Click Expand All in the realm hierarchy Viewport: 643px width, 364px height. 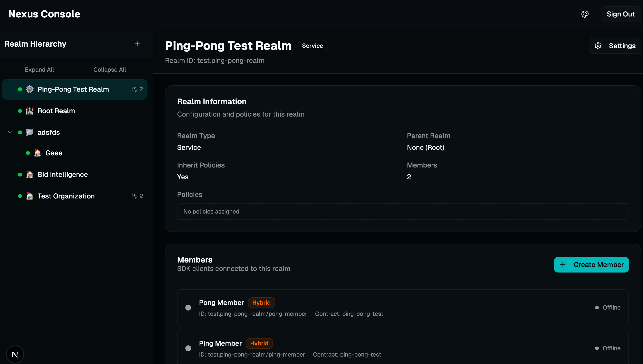(39, 70)
